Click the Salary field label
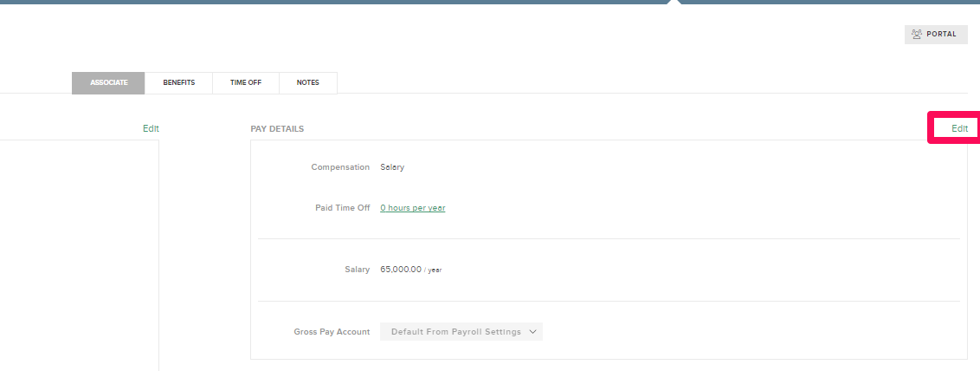The width and height of the screenshot is (980, 371). click(x=357, y=270)
